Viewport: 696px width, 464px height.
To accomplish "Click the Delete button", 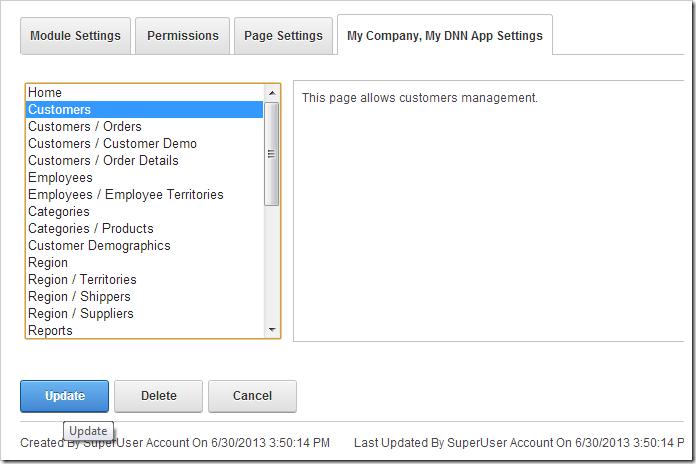I will click(158, 396).
